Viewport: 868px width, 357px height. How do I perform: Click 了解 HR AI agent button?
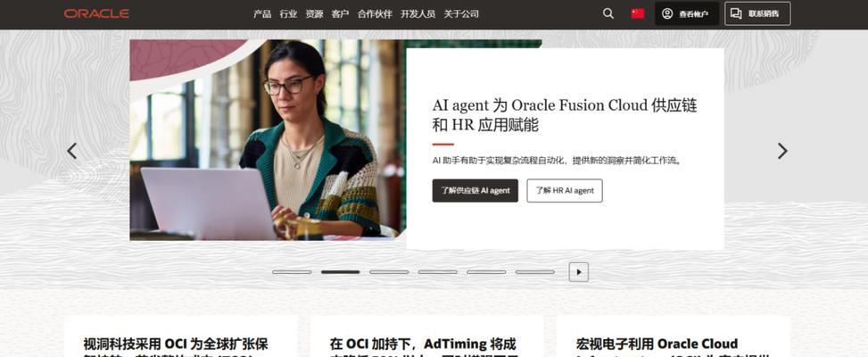565,190
